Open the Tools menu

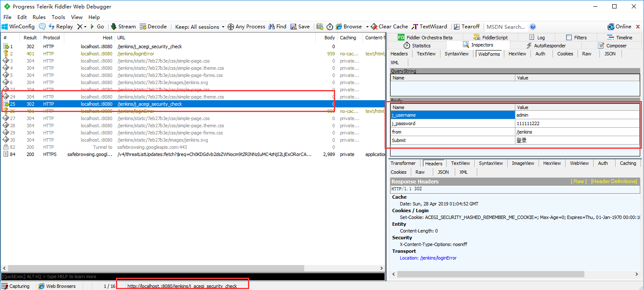point(58,17)
